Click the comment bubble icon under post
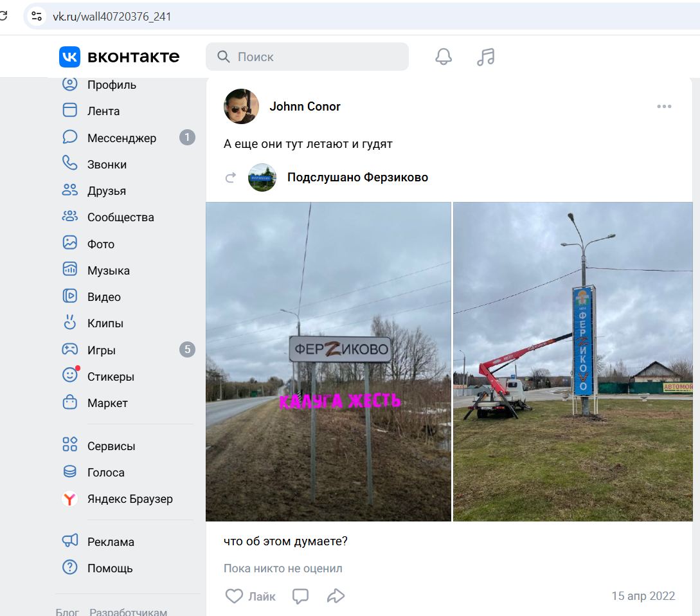The height and width of the screenshot is (616, 700). pos(300,596)
